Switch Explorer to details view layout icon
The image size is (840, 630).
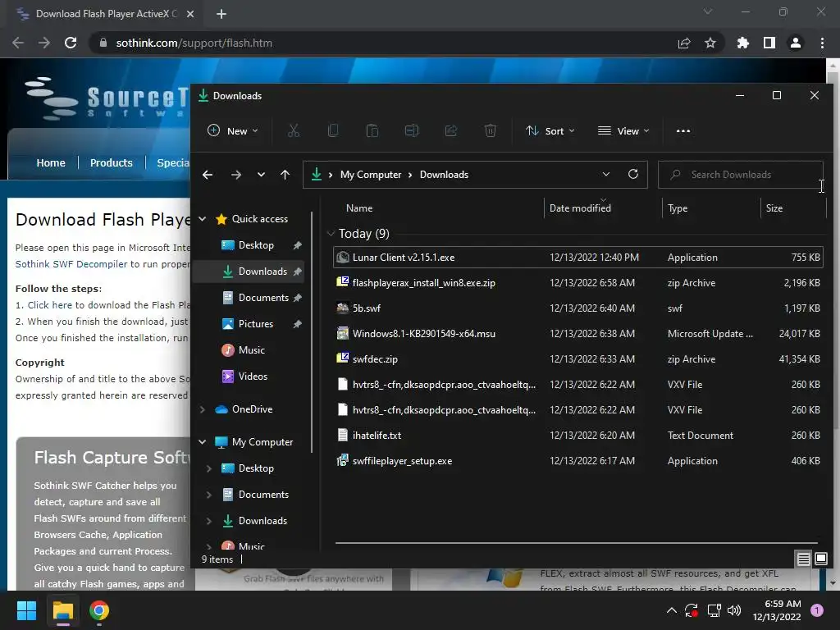point(803,559)
